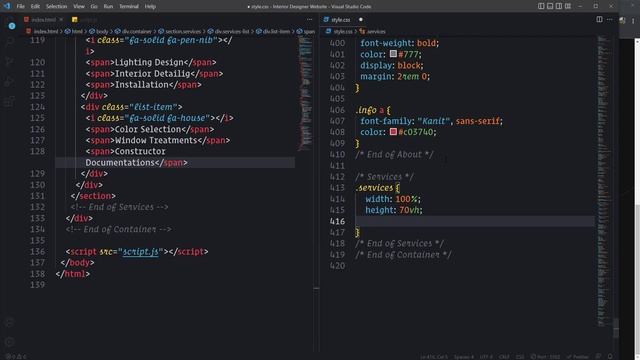Open the View menu

[79, 6]
